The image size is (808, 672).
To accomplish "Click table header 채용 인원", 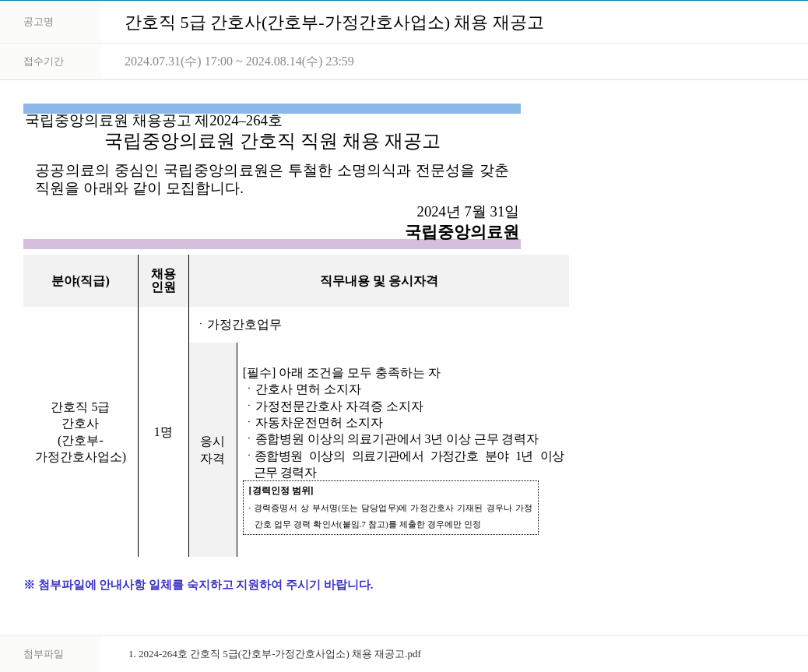I will point(163,281).
